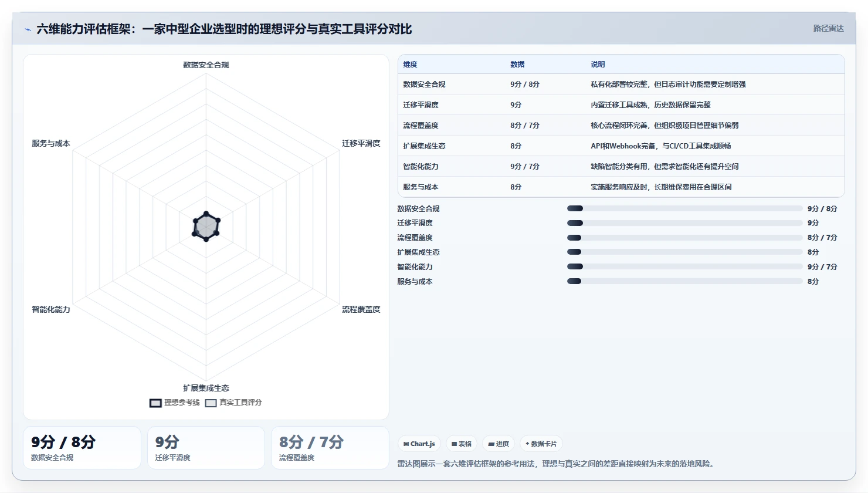Click the 流程覆盖度 progress bar
Viewport: 868px width, 493px height.
click(684, 238)
